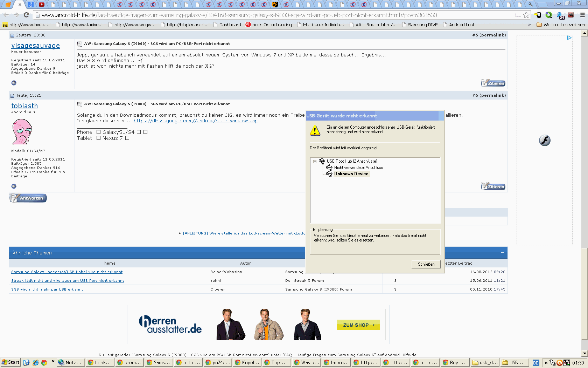The height and width of the screenshot is (368, 588).
Task: Switch to usb_d... folder in taskbar
Action: tap(485, 362)
